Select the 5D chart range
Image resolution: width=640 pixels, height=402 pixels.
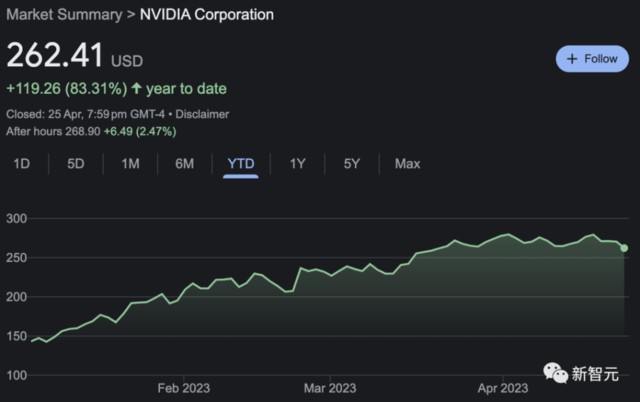[x=76, y=163]
